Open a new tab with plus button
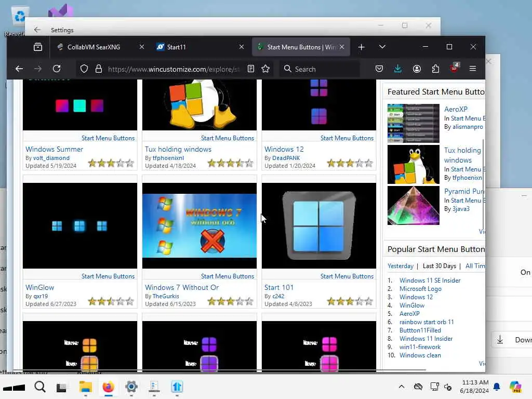 click(x=362, y=47)
